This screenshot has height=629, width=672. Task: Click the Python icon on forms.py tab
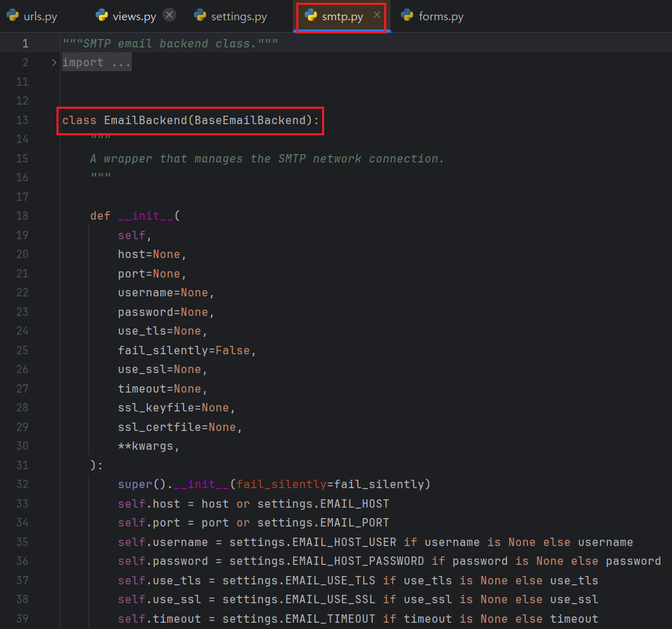point(408,16)
